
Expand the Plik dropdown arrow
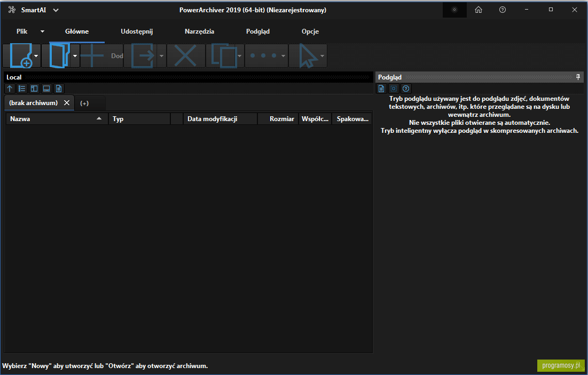tap(42, 31)
